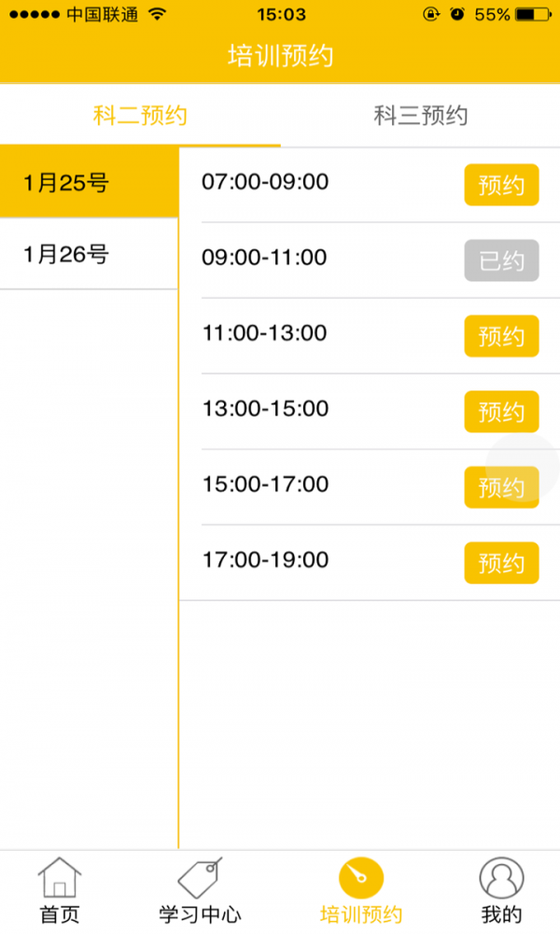
Task: Open the profile person icon
Action: pyautogui.click(x=501, y=878)
